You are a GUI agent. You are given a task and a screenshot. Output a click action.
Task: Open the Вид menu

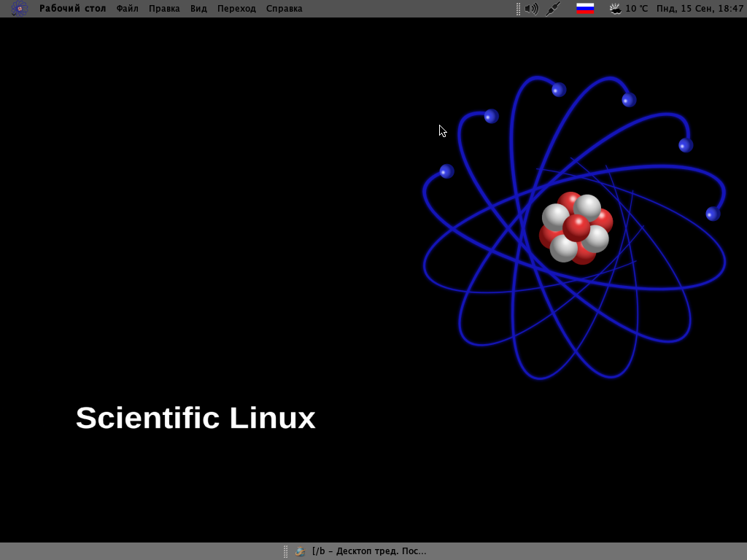[x=198, y=9]
